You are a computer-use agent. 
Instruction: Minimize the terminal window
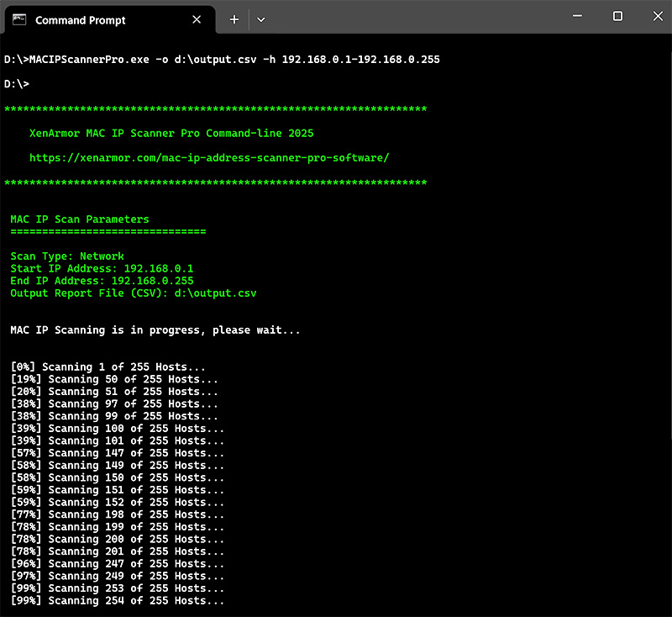577,16
